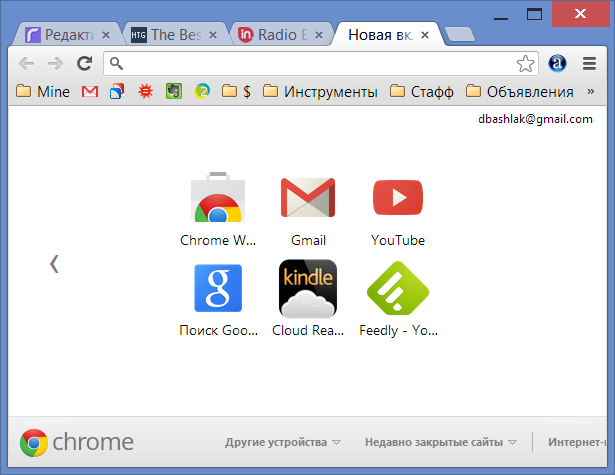Open the red sunburst bookmark
615x475 pixels.
tap(146, 91)
